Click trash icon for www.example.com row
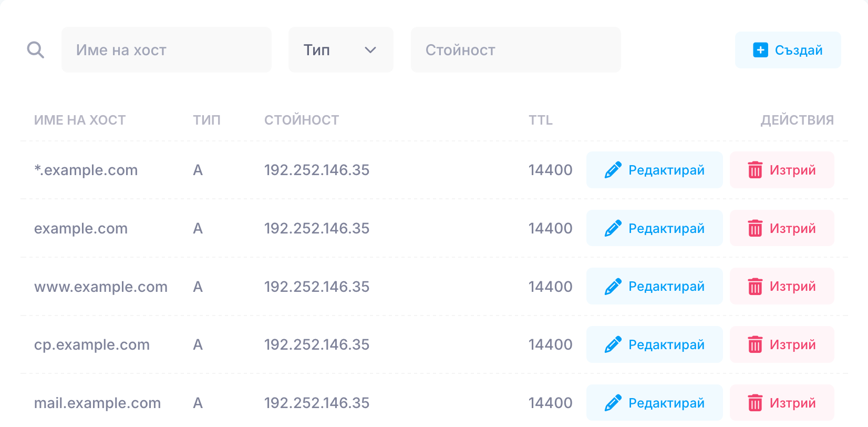The image size is (868, 427). [x=755, y=287]
